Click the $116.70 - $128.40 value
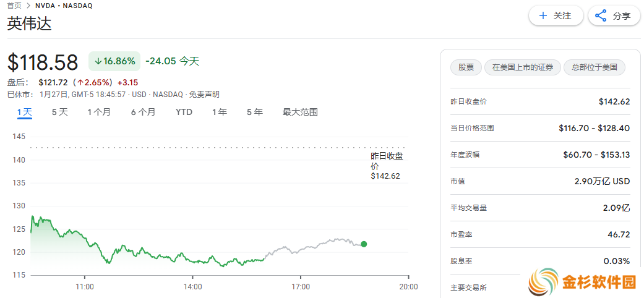Screen dimensions: 644x298 click(x=594, y=128)
